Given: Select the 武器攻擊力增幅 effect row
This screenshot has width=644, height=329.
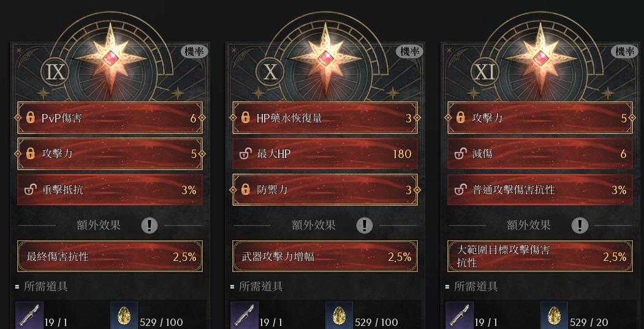Looking at the screenshot, I should tap(325, 257).
